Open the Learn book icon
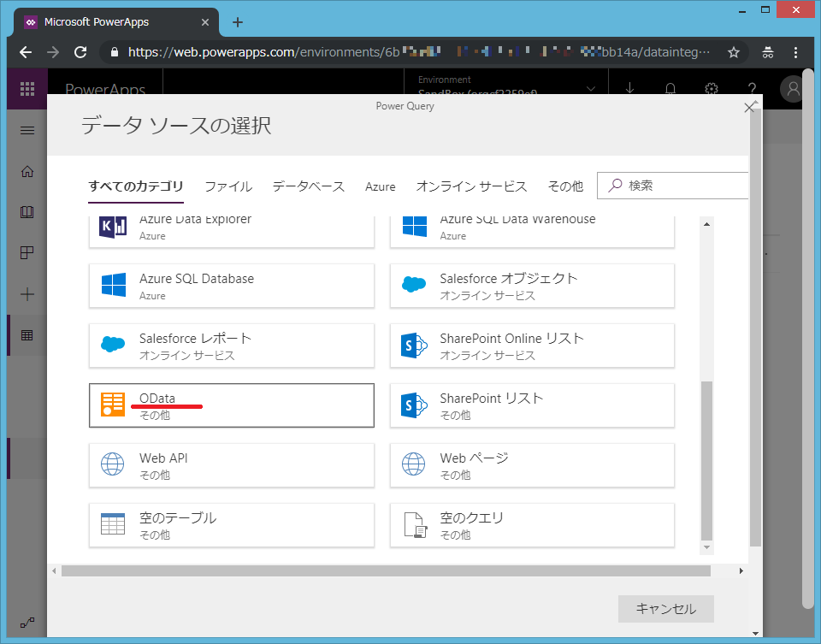Screen dimensions: 821x644 27,212
